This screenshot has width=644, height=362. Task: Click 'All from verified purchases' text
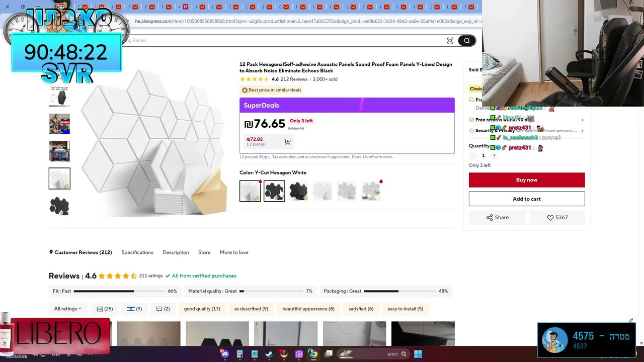click(x=204, y=276)
